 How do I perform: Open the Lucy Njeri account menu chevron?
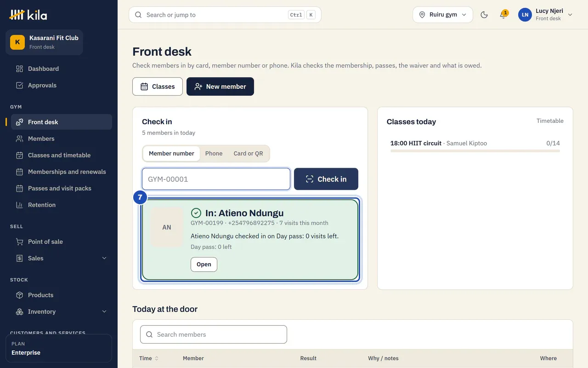570,15
